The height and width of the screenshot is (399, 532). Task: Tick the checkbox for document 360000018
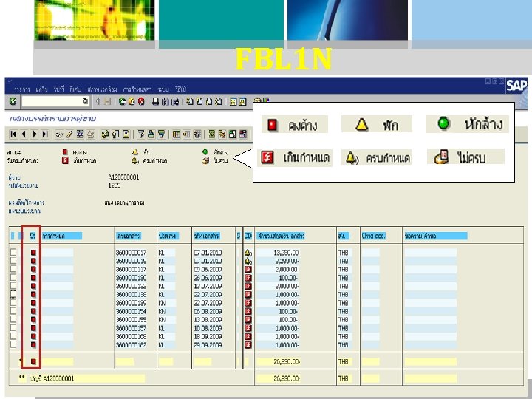pyautogui.click(x=13, y=261)
